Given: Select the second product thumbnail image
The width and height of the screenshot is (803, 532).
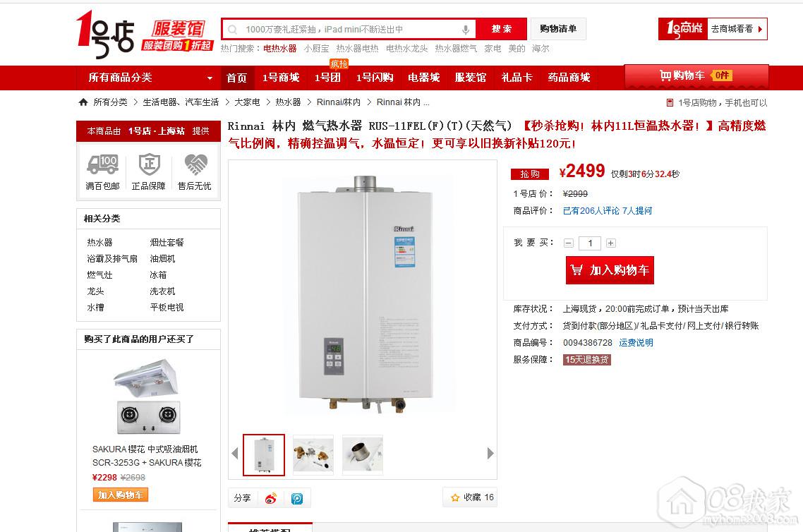Looking at the screenshot, I should click(313, 454).
